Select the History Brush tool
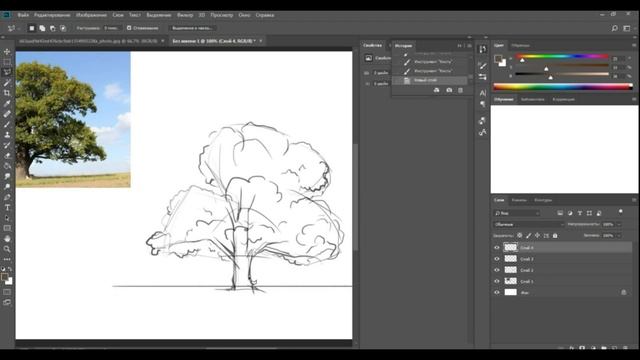640x360 pixels. [x=7, y=145]
